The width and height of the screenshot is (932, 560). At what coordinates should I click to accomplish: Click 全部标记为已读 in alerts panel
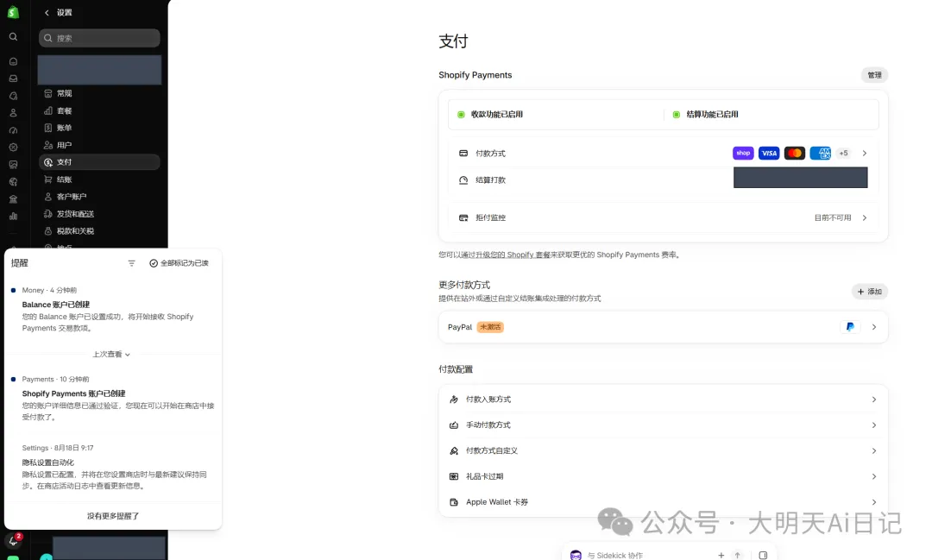tap(179, 263)
